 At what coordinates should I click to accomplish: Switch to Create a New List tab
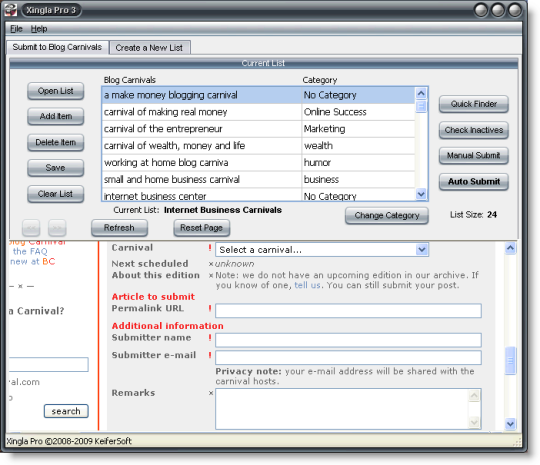149,48
